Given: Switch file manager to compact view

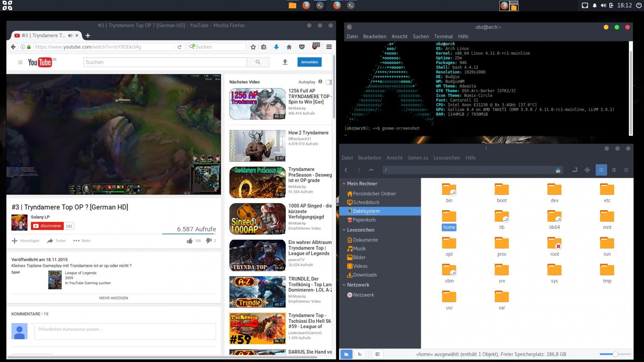Looking at the screenshot, I should [626, 170].
